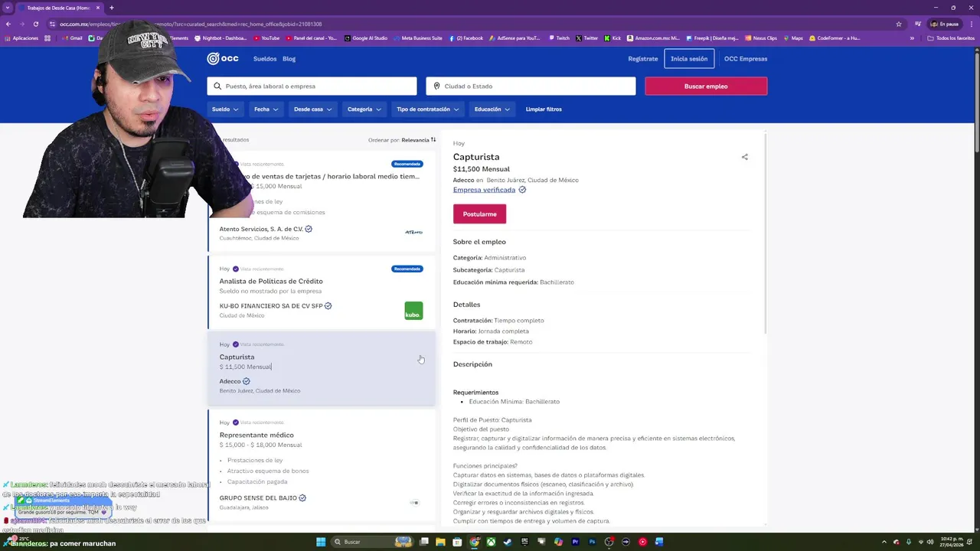This screenshot has width=980, height=551.
Task: Click Limpiar filtros
Action: [544, 109]
